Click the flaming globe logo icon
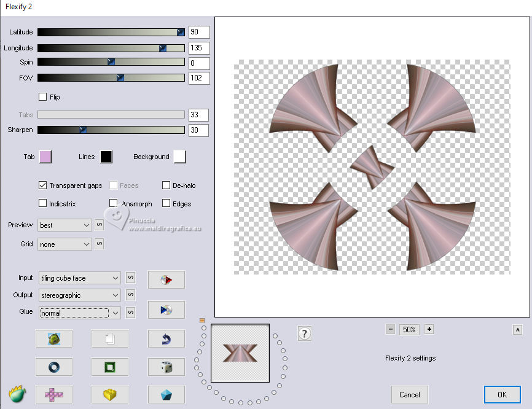The height and width of the screenshot is (409, 532). click(x=17, y=394)
